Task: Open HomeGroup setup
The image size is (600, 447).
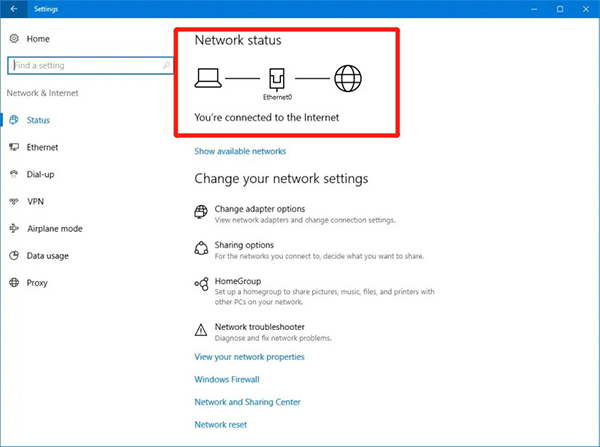Action: (238, 281)
